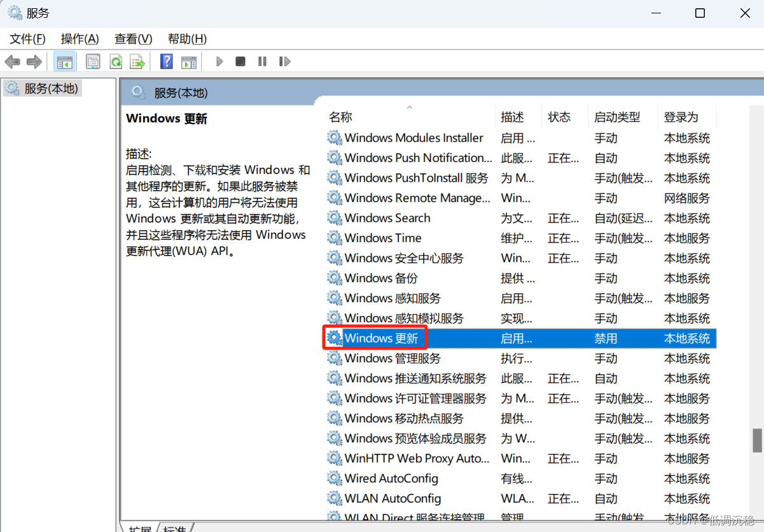Screen dimensions: 764x532
Task: Click the gear icon beside WLAN AutoConfig
Action: pyautogui.click(x=335, y=498)
